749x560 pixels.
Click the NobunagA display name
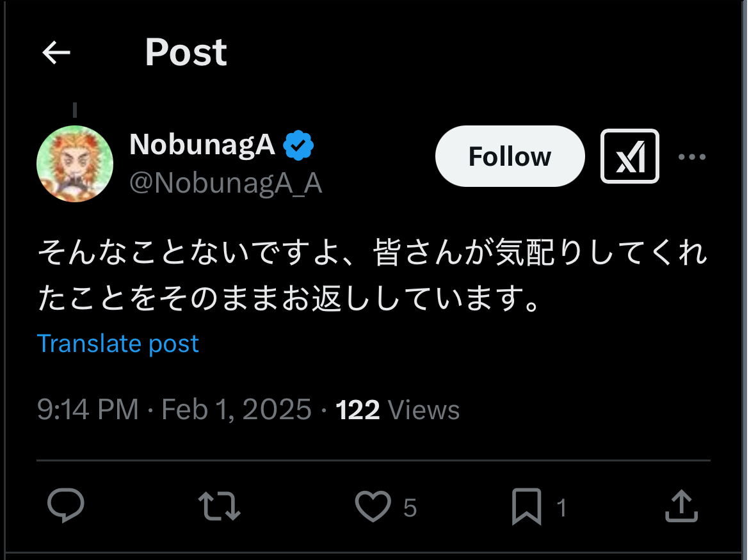pyautogui.click(x=202, y=145)
